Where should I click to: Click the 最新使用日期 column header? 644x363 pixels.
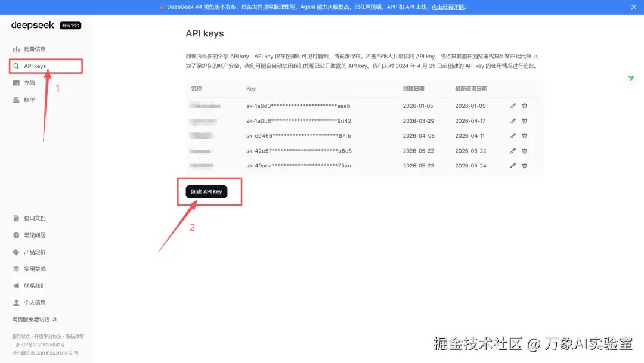[x=471, y=89]
